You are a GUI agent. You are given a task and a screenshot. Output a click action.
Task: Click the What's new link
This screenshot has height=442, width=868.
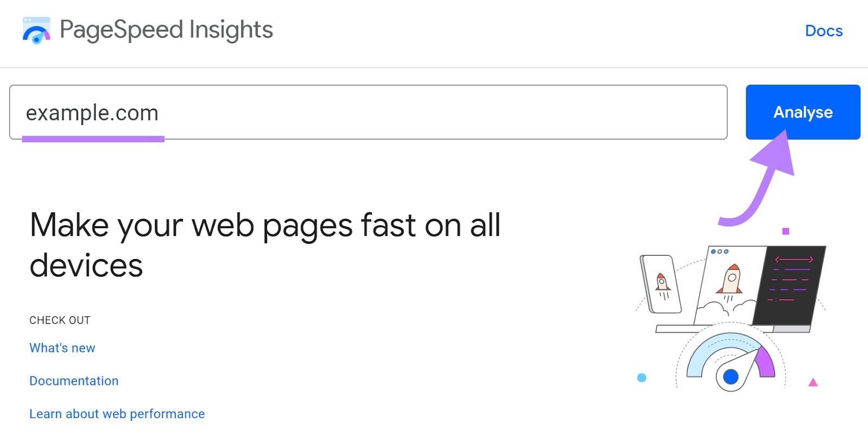coord(62,348)
